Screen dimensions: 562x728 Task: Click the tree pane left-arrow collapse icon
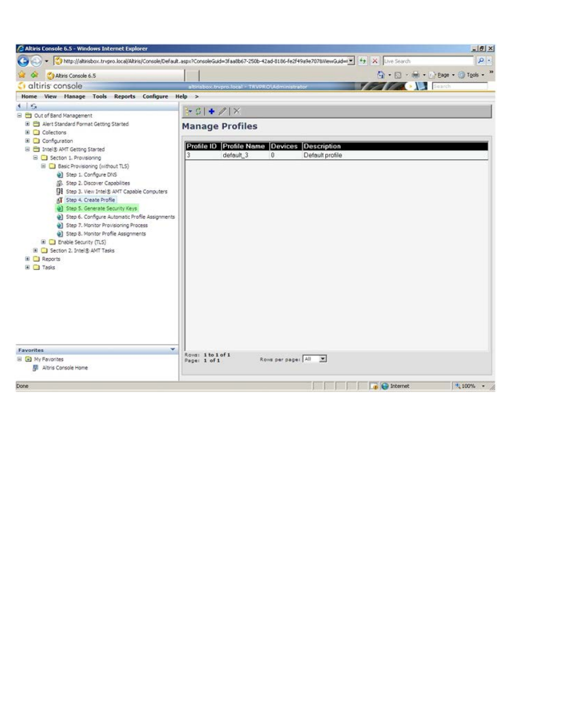[20, 106]
